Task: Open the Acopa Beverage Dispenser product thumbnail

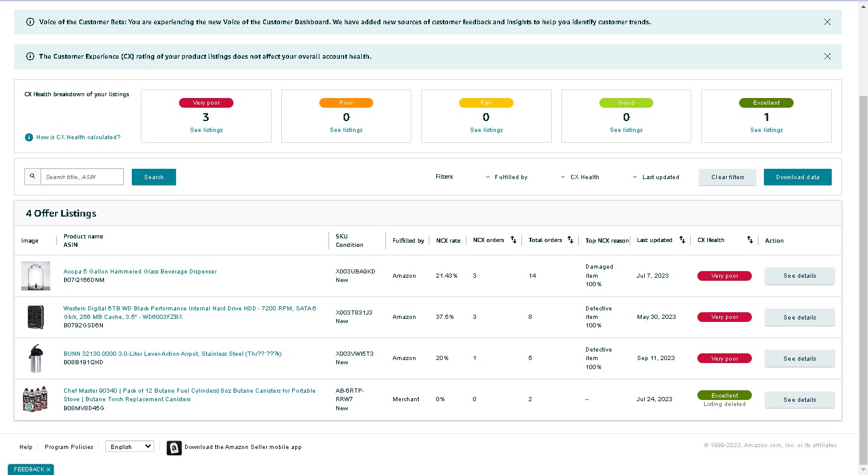Action: [x=36, y=276]
